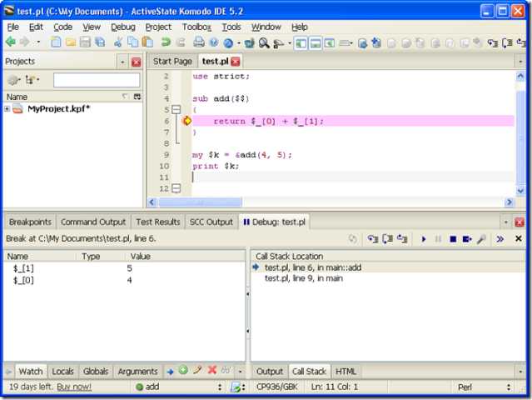Edit the watched variable with pencil
This screenshot has width=532, height=400.
197,370
